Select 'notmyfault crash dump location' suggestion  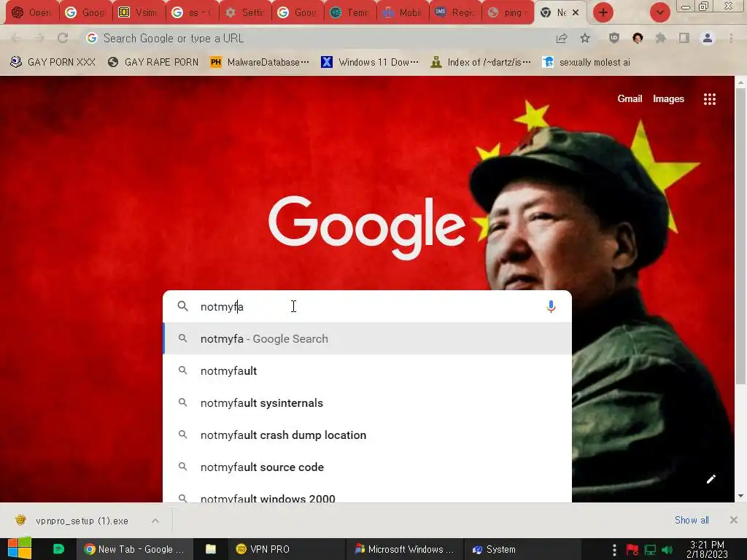[367, 435]
